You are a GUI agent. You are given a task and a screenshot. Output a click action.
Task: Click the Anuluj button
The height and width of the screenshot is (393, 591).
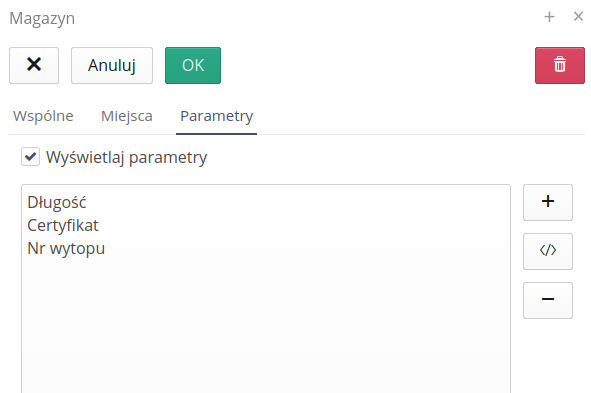click(x=112, y=65)
